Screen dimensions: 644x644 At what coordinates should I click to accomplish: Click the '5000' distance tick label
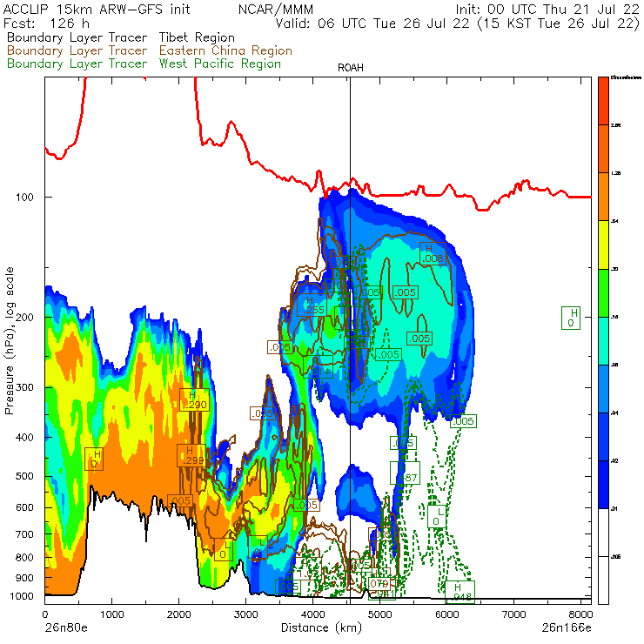pos(380,614)
